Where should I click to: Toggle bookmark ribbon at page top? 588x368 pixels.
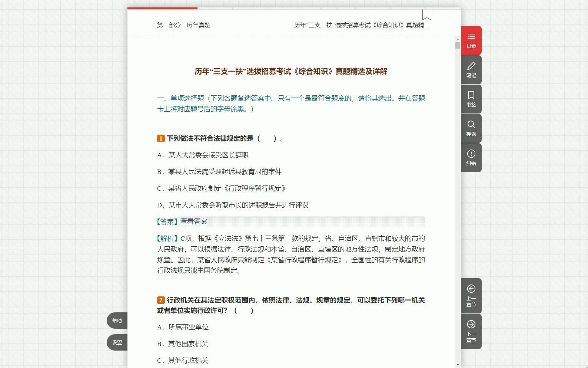(427, 15)
